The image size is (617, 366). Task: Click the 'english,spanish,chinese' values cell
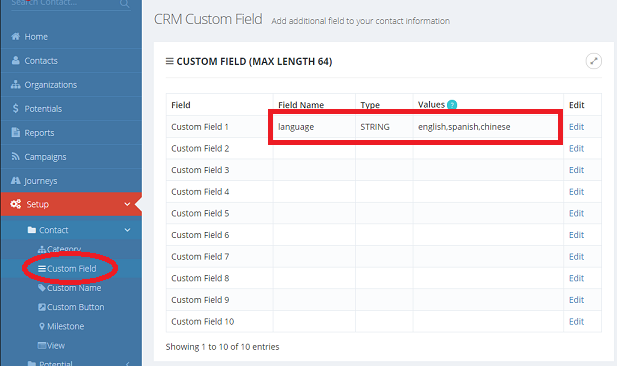pos(488,127)
